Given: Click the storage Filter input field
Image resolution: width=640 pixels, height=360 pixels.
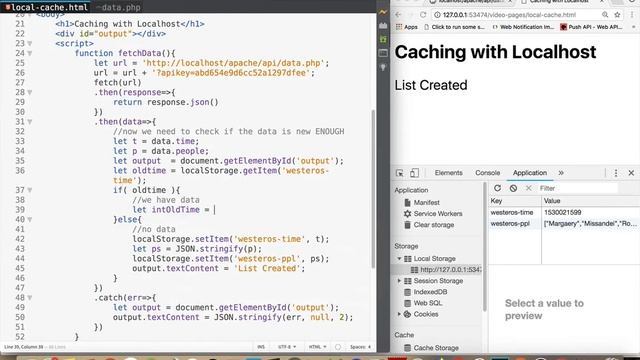Looking at the screenshot, I should (578, 188).
